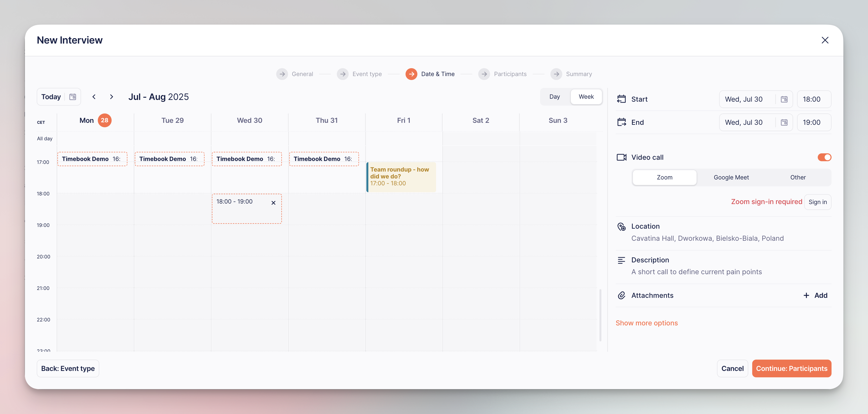This screenshot has width=868, height=414.
Task: Open the Start date picker icon
Action: pos(784,99)
